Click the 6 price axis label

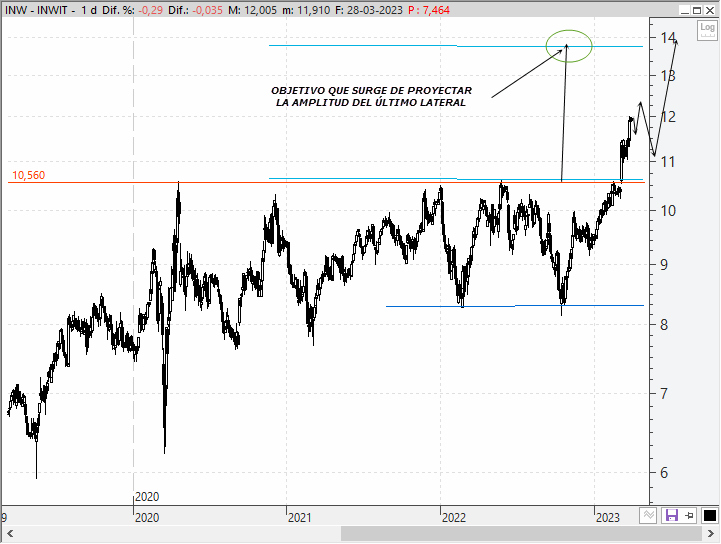click(664, 473)
